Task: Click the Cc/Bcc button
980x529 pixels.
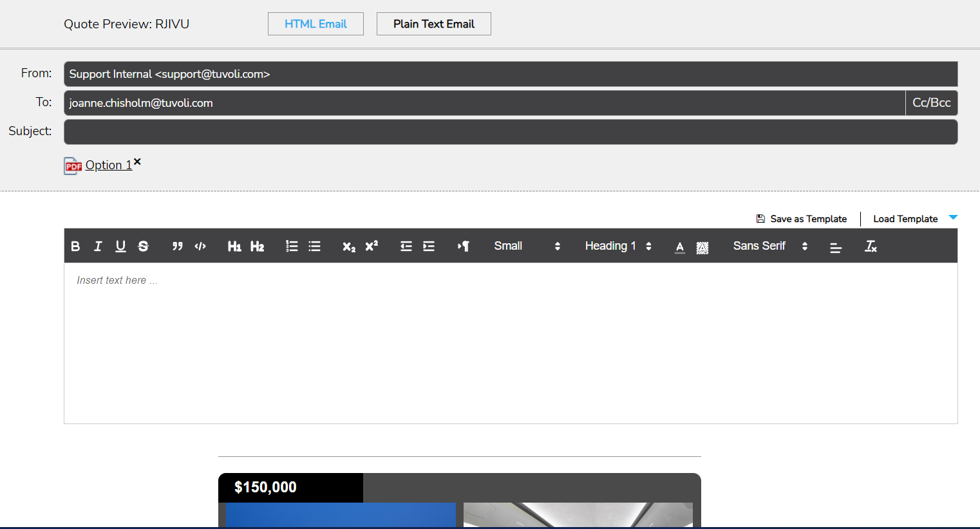Action: click(x=931, y=103)
